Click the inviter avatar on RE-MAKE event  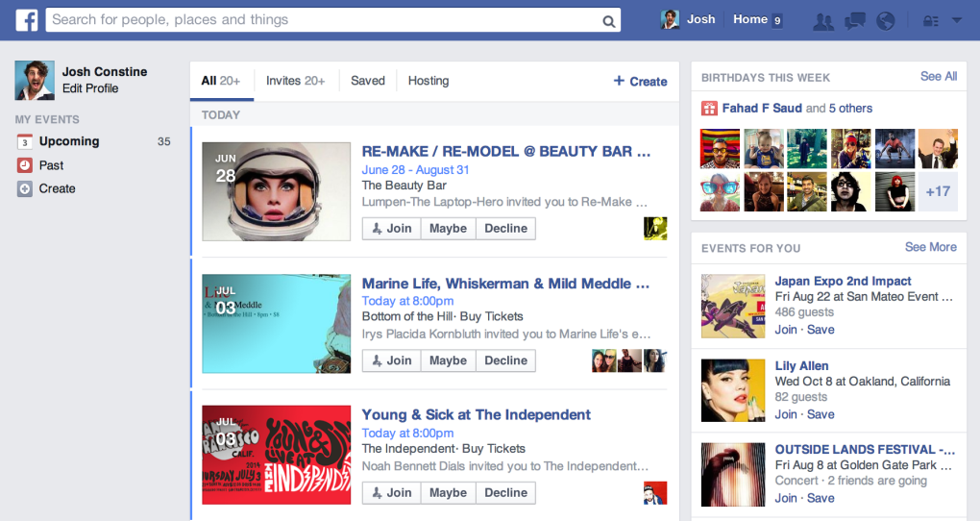point(655,228)
